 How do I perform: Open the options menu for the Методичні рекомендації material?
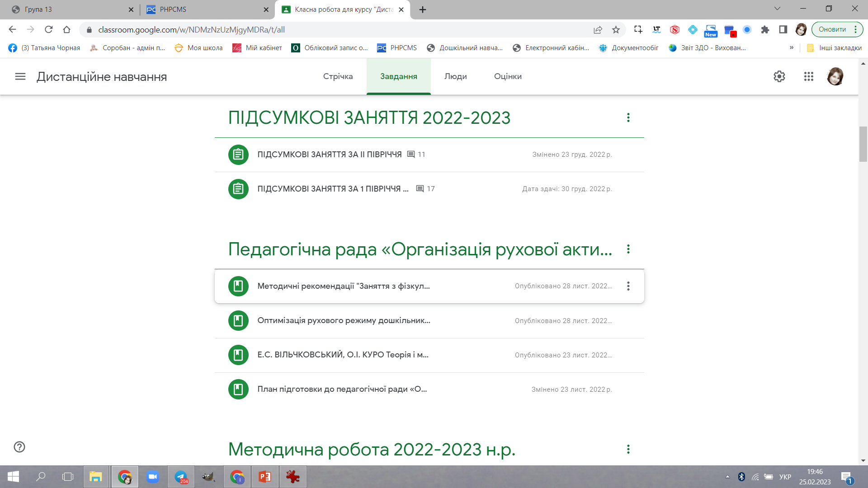[628, 286]
